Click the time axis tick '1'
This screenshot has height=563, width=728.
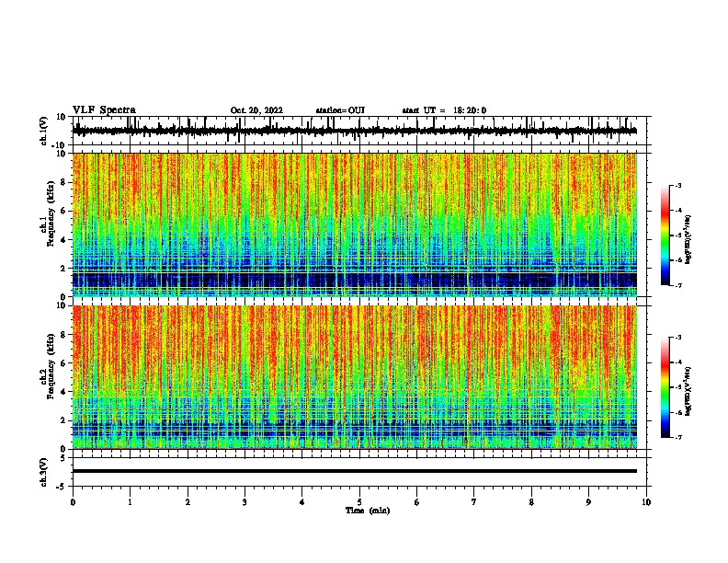coord(130,502)
